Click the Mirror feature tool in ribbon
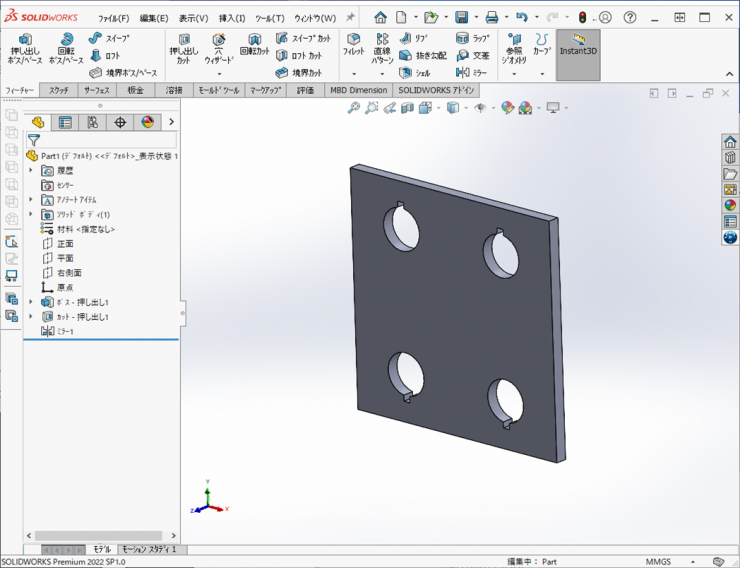This screenshot has width=740, height=568. [472, 72]
